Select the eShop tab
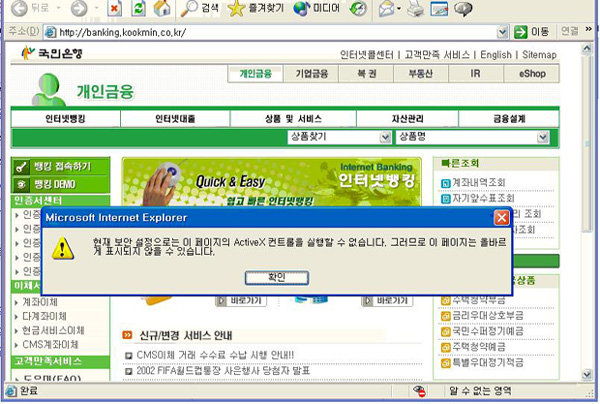This screenshot has width=600, height=404. (x=532, y=73)
